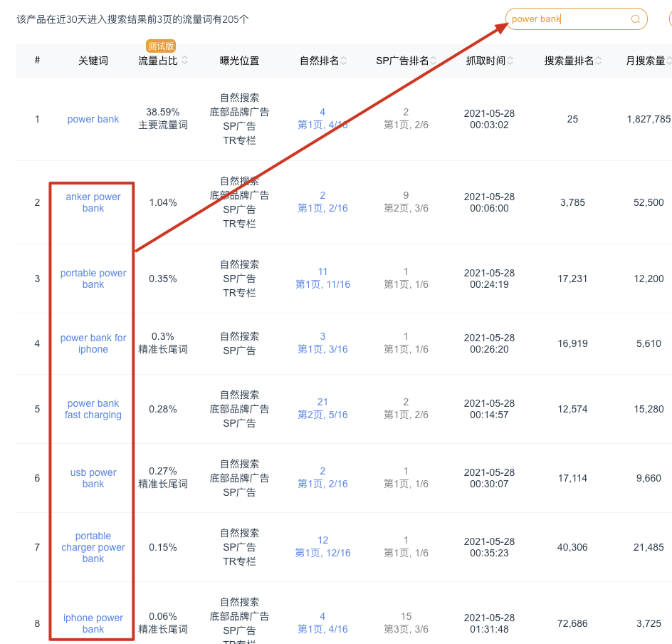Image resolution: width=672 pixels, height=644 pixels.
Task: Open the usb power bank keyword link
Action: pyautogui.click(x=93, y=478)
